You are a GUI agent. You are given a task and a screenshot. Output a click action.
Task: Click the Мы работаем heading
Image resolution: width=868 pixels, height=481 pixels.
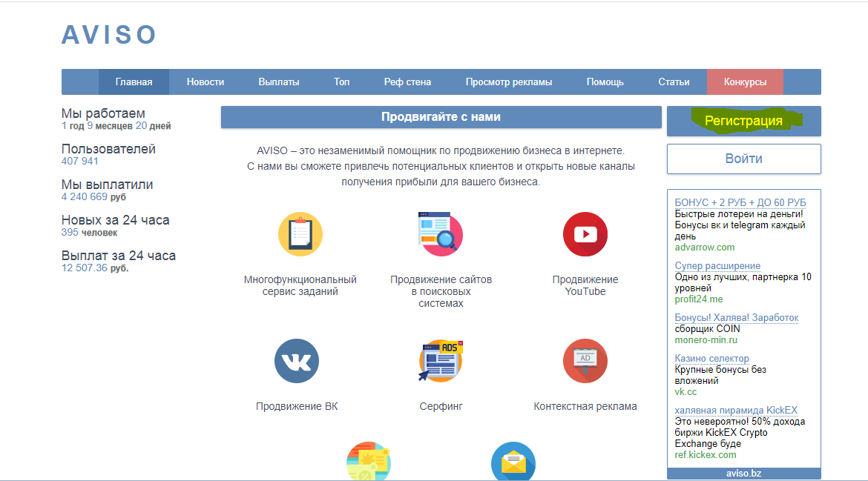[103, 113]
